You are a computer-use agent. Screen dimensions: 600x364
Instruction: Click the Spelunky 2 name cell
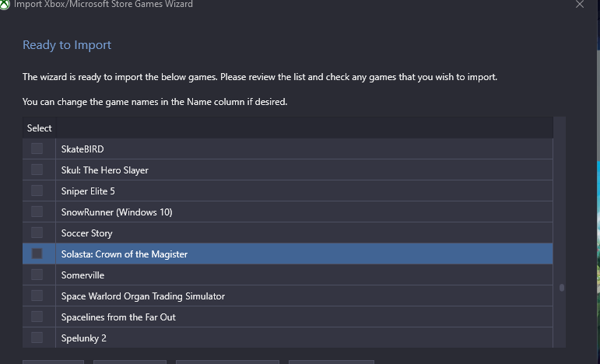point(304,338)
